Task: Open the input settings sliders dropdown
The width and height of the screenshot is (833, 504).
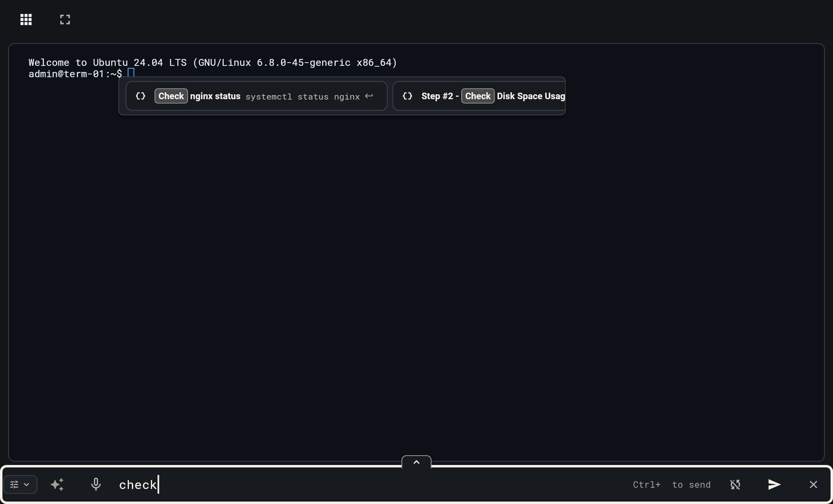Action: tap(20, 484)
